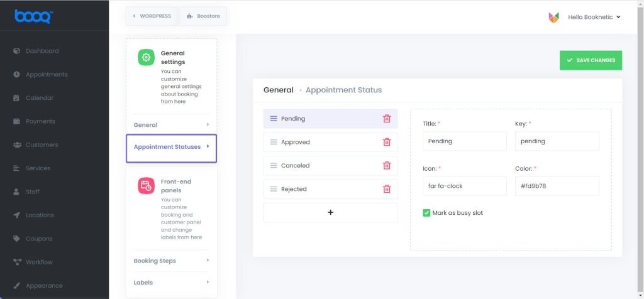Open the General settings submenu
644x299 pixels.
(x=171, y=124)
